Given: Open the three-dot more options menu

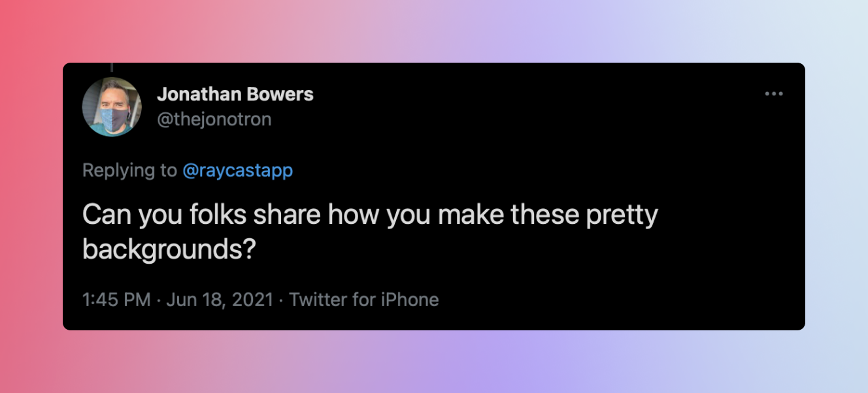Looking at the screenshot, I should [x=774, y=94].
